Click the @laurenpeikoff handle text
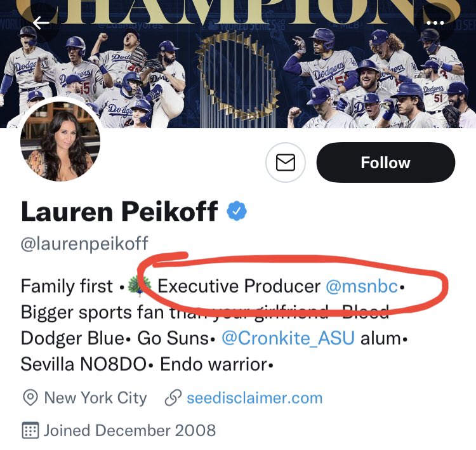Screen dimensions: 476x450 [x=84, y=244]
